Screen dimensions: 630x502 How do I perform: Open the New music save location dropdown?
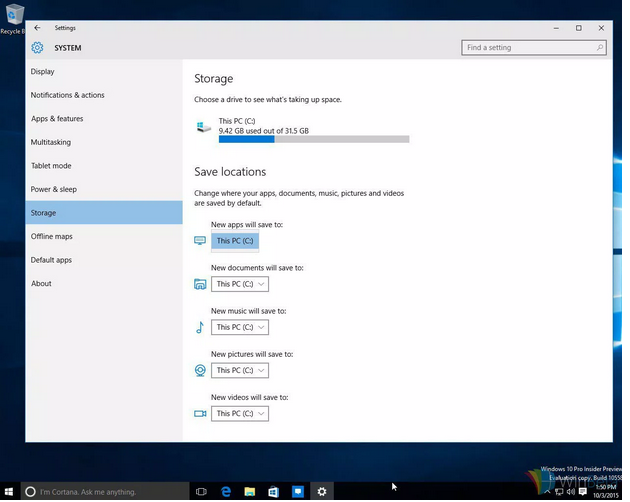239,327
